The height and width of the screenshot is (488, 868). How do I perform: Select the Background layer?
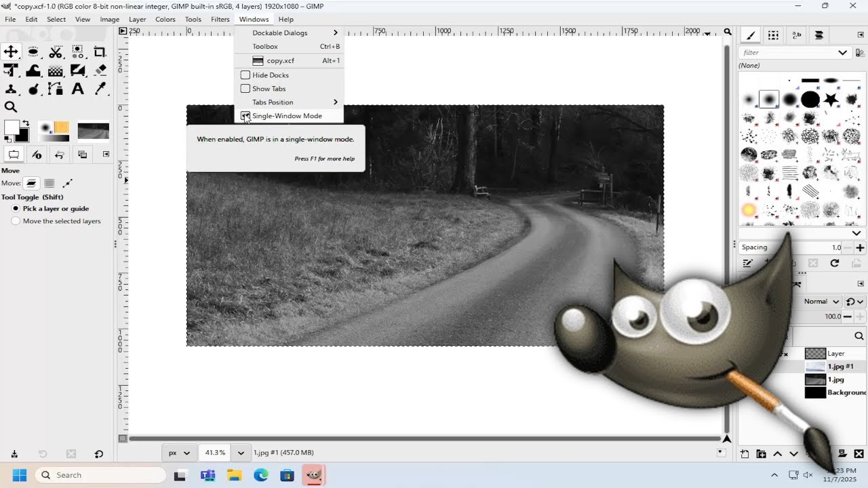[835, 392]
